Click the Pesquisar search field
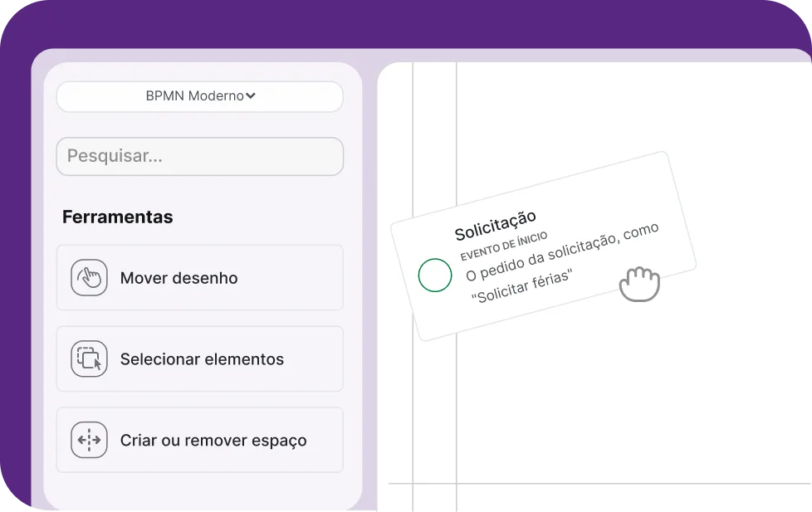The width and height of the screenshot is (812, 512). pos(200,156)
